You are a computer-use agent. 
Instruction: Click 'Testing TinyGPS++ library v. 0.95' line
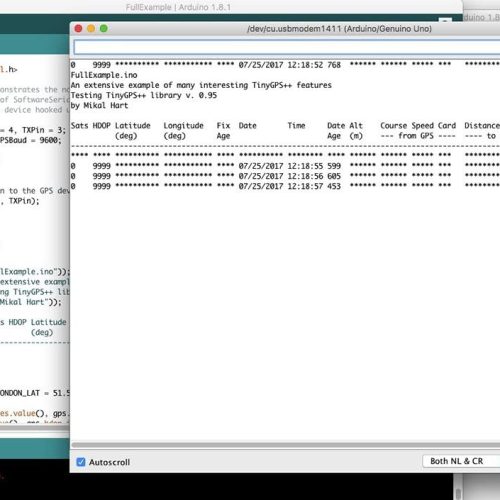(144, 95)
